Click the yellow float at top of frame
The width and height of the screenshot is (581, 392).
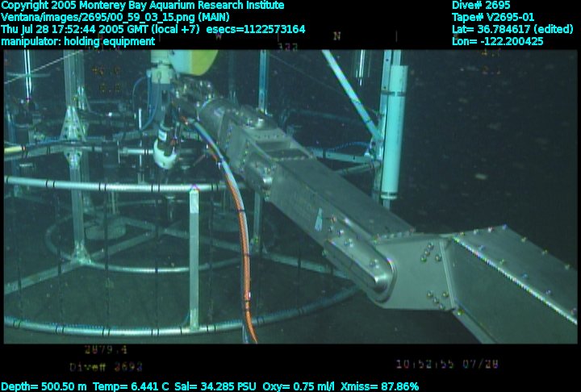pos(194,61)
